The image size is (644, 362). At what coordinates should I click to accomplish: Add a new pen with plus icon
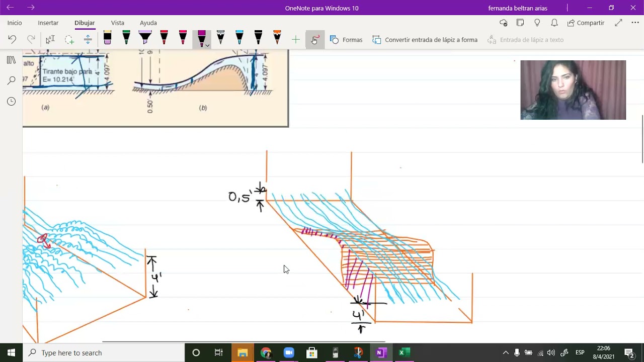[x=295, y=40]
